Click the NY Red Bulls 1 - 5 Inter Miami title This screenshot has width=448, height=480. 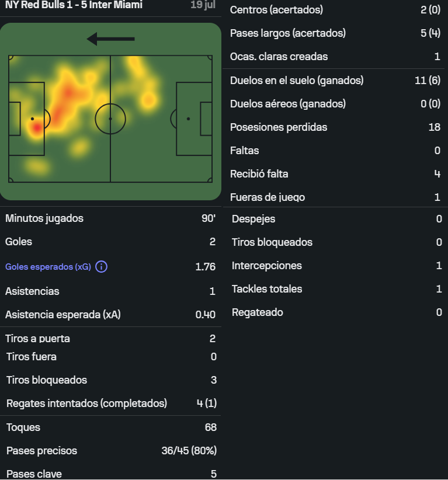(x=74, y=5)
